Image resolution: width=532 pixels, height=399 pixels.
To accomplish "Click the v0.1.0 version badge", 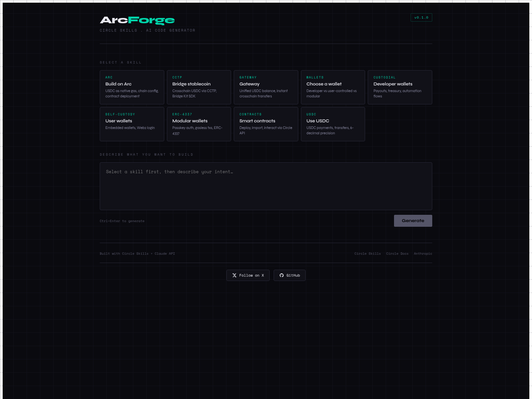I will (421, 18).
